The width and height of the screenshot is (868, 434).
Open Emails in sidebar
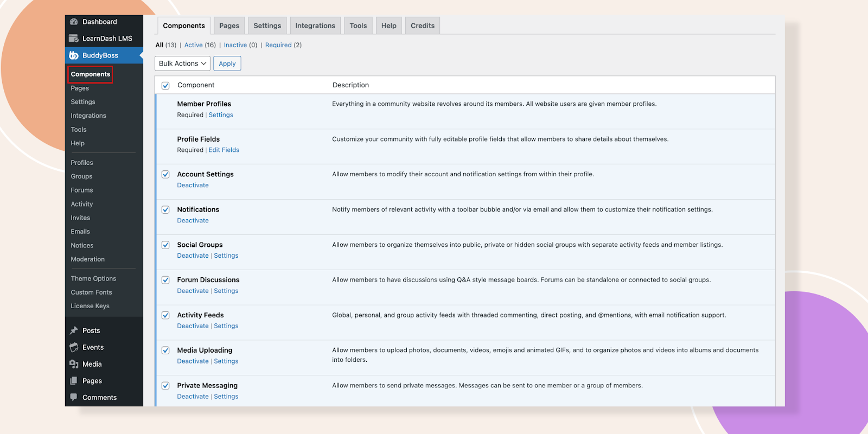[x=80, y=232]
